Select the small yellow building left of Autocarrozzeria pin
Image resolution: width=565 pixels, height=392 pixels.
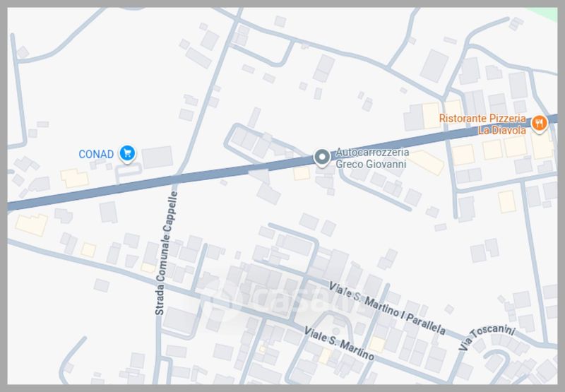tap(302, 174)
